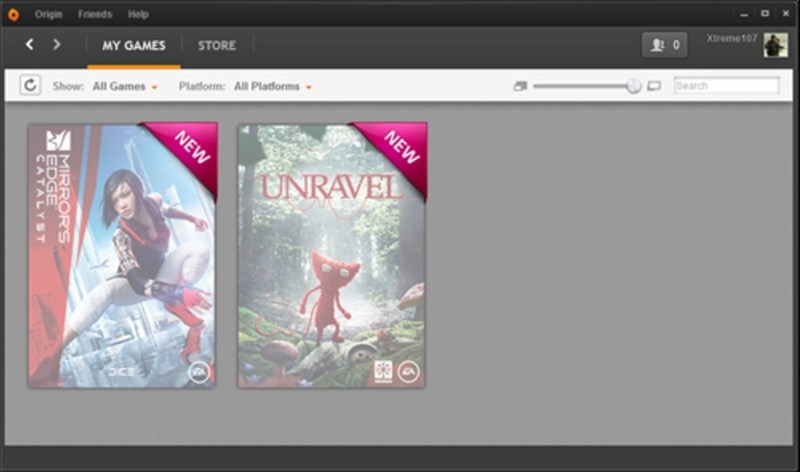Click the EA logo on Mirror's Edge cover

(198, 372)
